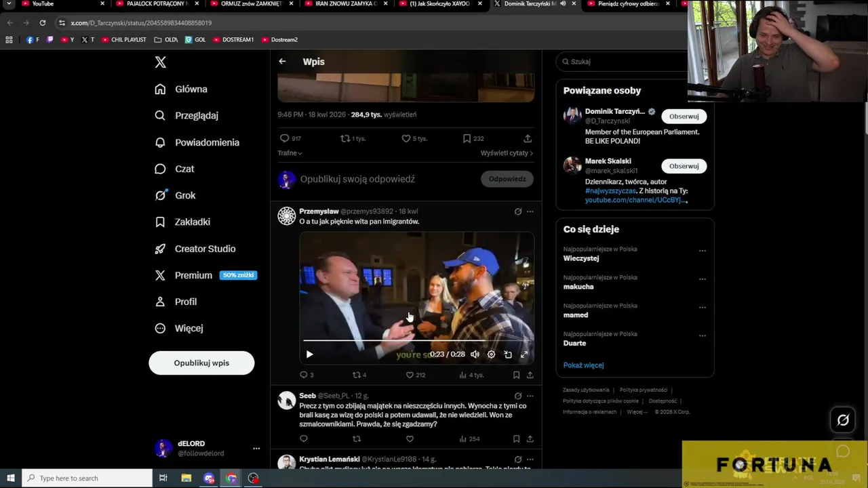
Task: Click the reply icon with 917 comments
Action: click(290, 138)
